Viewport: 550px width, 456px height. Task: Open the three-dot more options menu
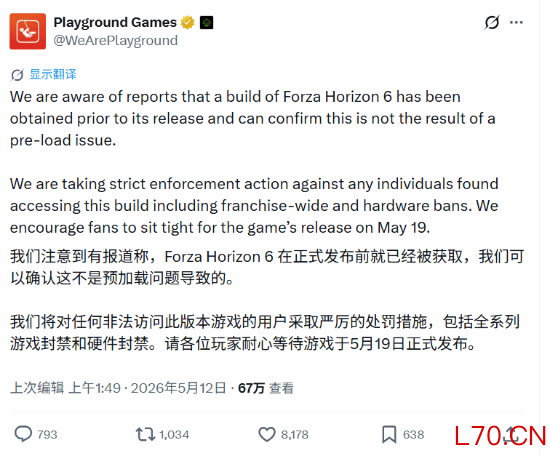click(516, 22)
